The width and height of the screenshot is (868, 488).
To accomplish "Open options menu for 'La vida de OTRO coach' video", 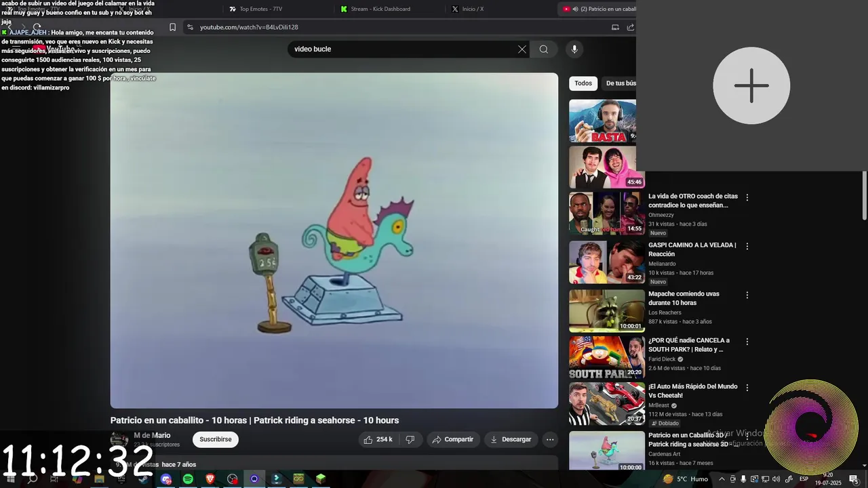I will 747,197.
